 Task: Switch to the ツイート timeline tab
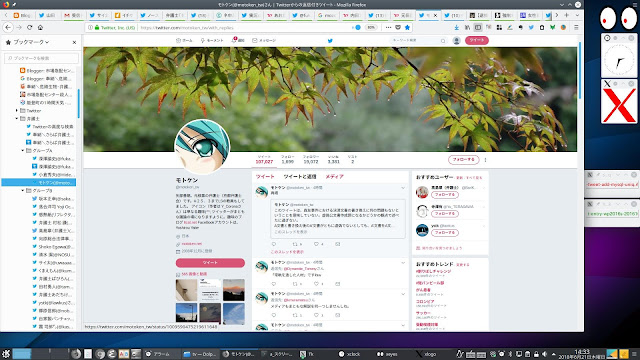click(265, 176)
